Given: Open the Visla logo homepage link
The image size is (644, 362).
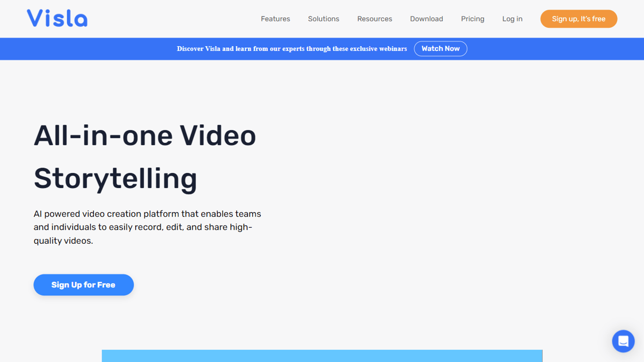Looking at the screenshot, I should (x=57, y=18).
